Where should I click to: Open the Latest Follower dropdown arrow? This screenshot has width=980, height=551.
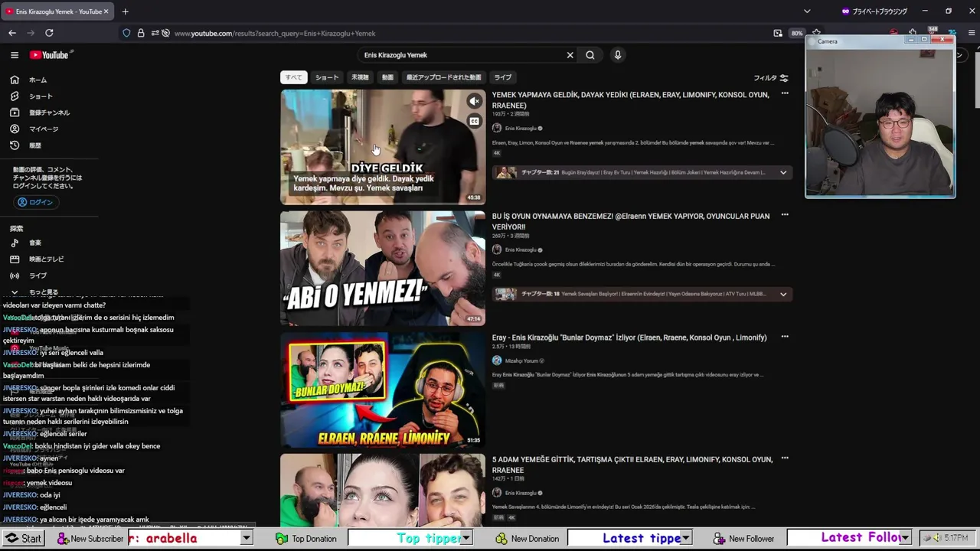click(905, 539)
